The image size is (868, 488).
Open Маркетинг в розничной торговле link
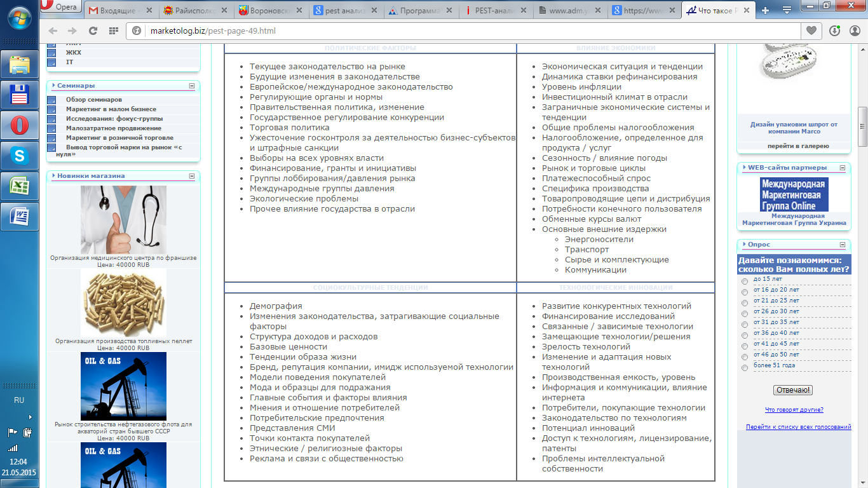(x=119, y=138)
